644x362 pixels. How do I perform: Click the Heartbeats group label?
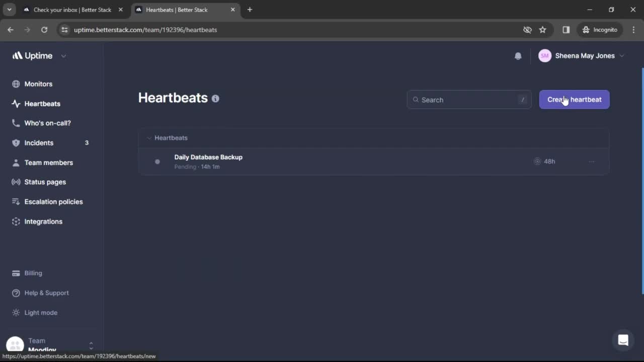[171, 138]
